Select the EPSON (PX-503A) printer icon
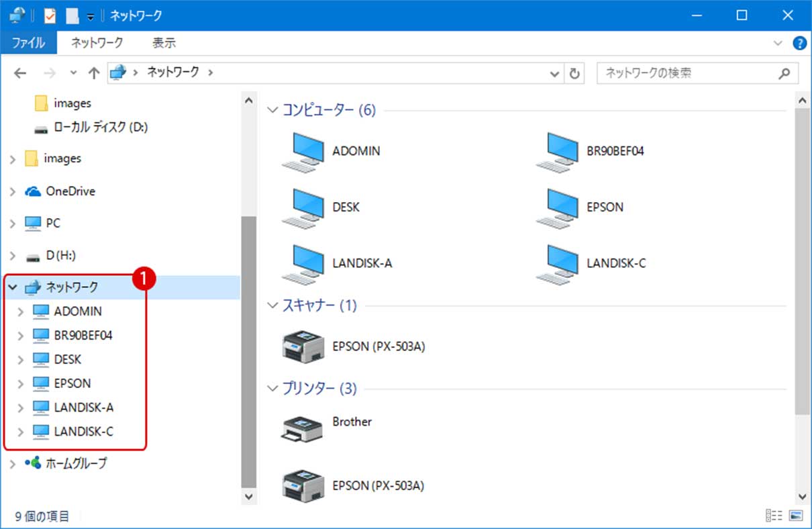The width and height of the screenshot is (812, 529). click(x=304, y=485)
